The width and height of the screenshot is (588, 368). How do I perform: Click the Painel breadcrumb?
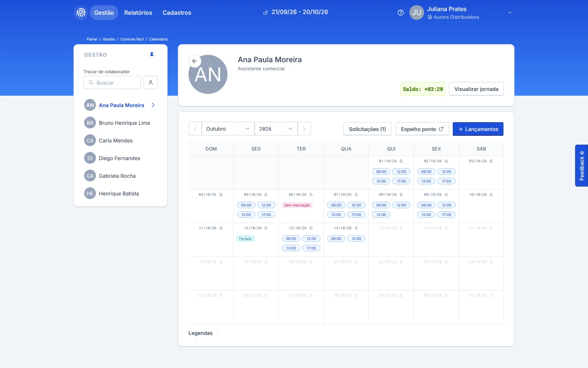click(x=92, y=39)
